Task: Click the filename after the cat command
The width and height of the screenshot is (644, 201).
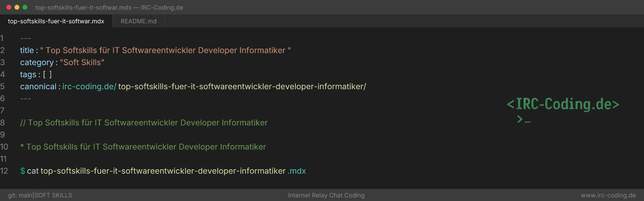Action: (163, 171)
